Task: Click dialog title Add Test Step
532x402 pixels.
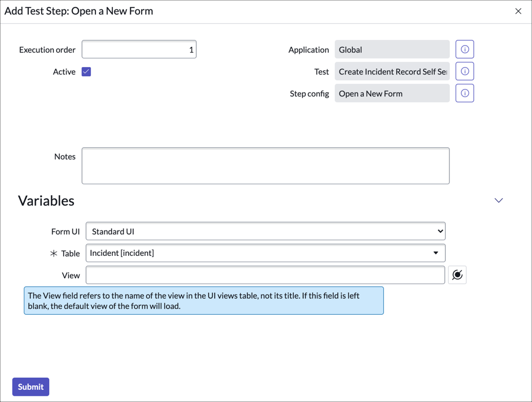Action: point(79,11)
